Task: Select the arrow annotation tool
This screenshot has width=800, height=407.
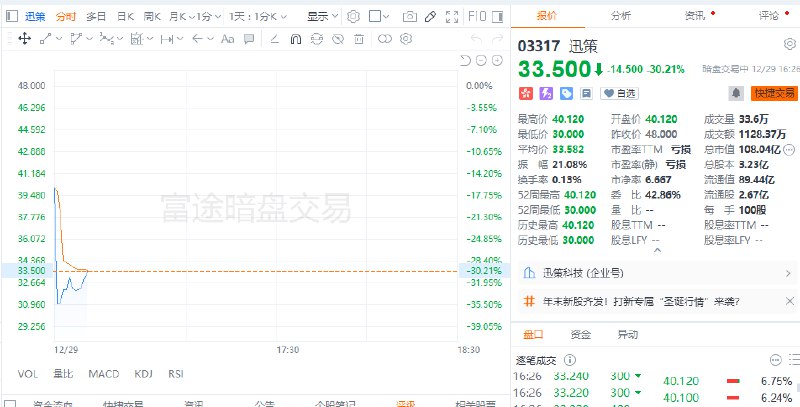Action: pos(197,39)
